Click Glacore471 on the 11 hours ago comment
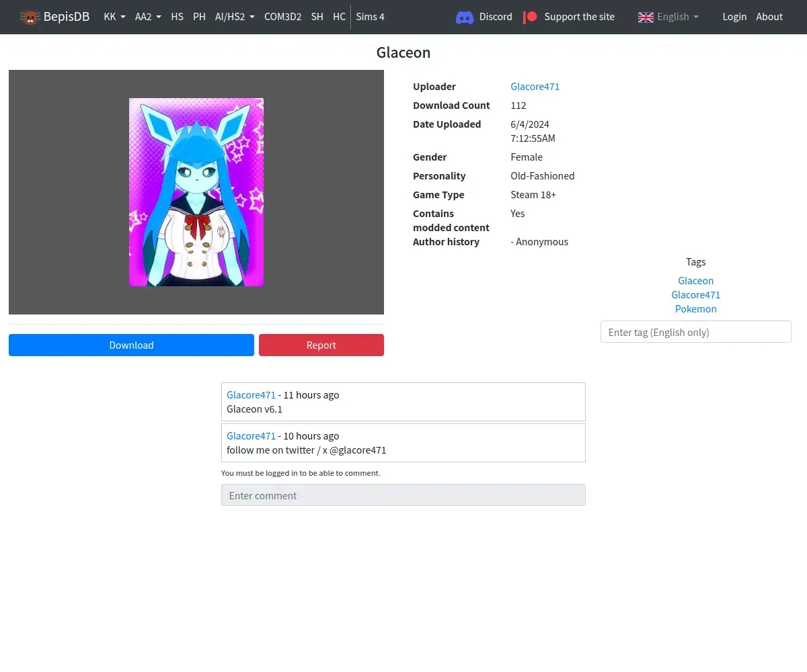The height and width of the screenshot is (672, 807). pos(251,395)
